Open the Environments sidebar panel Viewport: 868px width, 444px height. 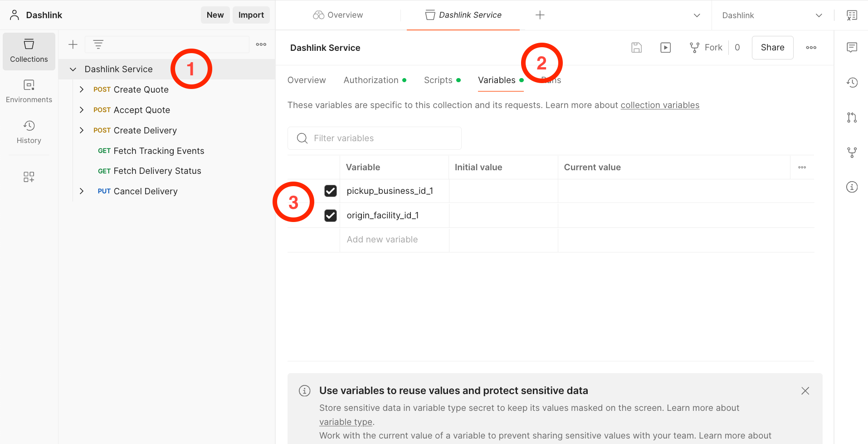[29, 91]
